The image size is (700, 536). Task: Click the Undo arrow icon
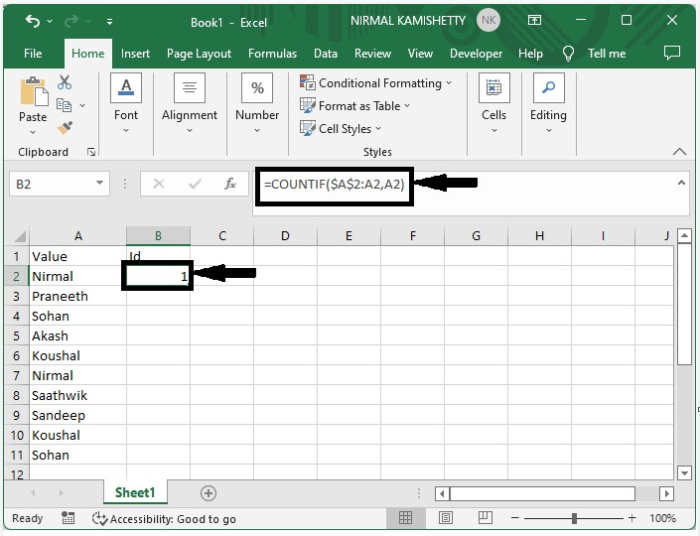[x=32, y=21]
